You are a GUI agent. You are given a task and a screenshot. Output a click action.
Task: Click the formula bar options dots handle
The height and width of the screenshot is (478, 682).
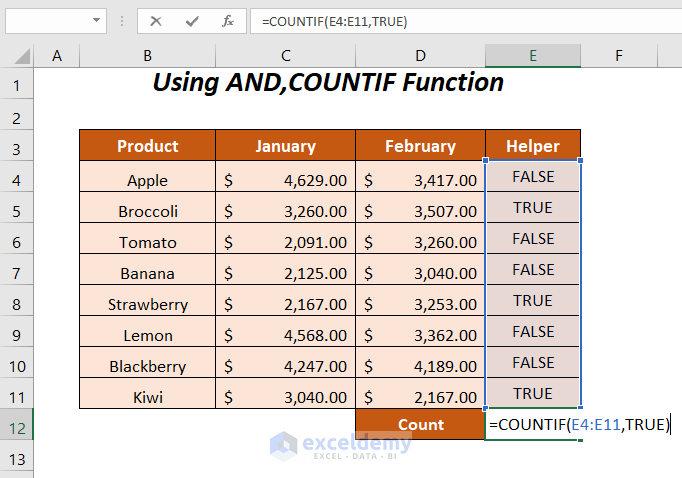122,20
